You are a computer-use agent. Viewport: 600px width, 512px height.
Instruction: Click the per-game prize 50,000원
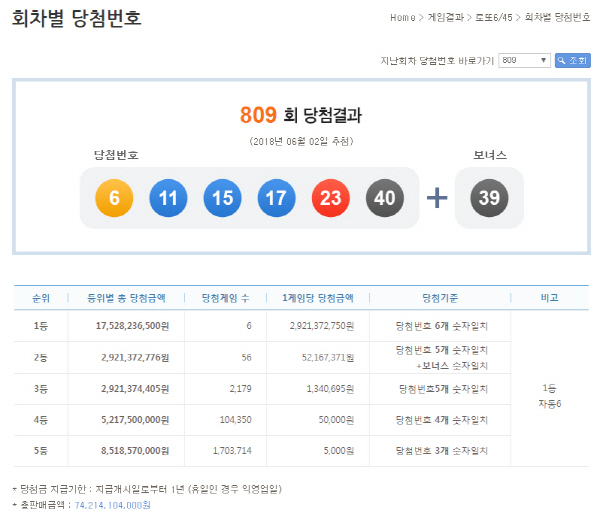[x=336, y=420]
